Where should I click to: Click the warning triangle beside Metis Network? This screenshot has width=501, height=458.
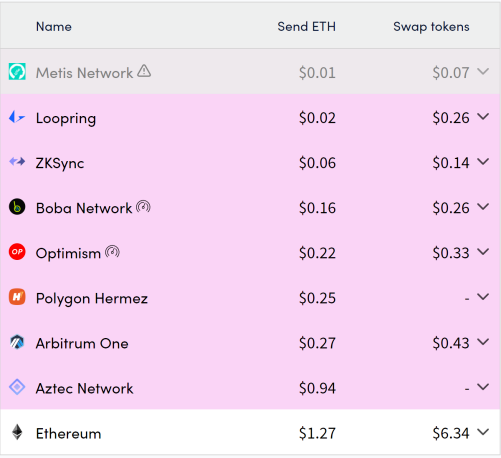point(144,71)
